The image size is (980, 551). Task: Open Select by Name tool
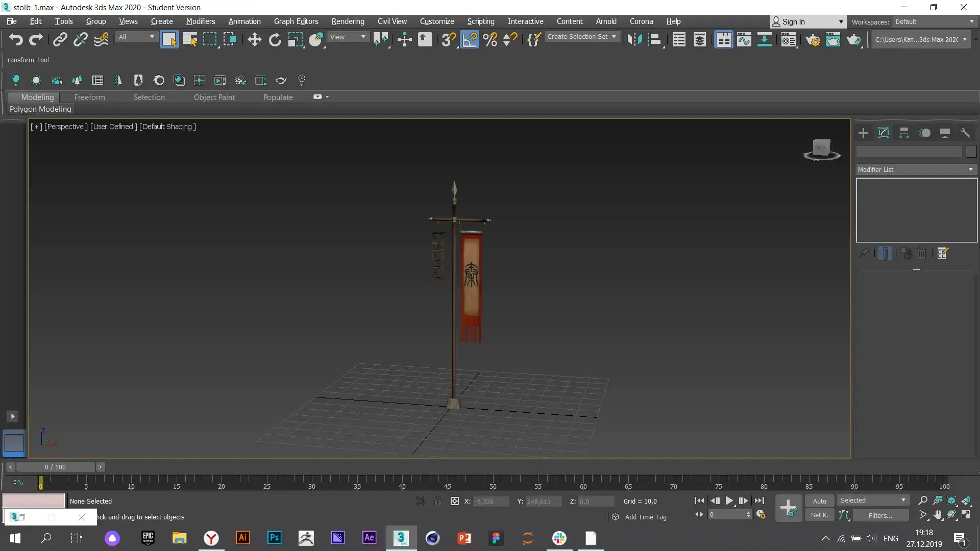point(190,39)
